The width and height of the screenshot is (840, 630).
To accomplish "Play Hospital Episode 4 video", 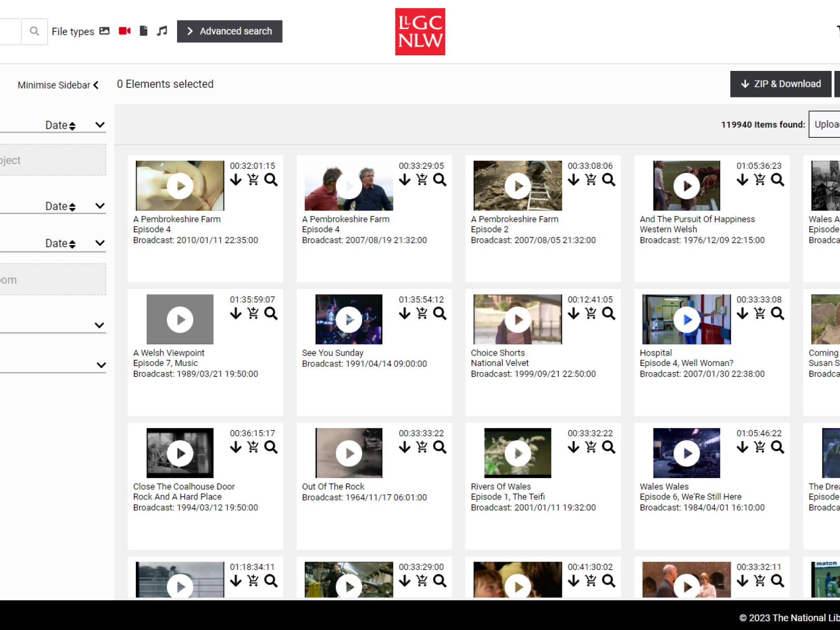I will 687,319.
